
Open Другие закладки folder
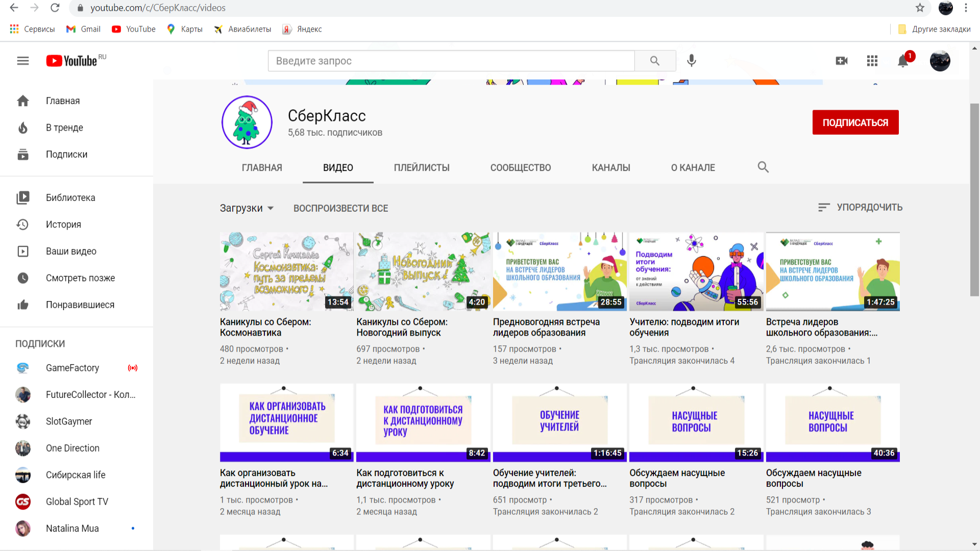point(934,29)
